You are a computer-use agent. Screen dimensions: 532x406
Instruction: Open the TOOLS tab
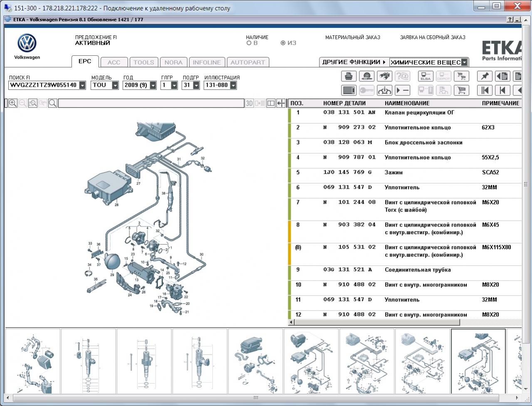[144, 62]
